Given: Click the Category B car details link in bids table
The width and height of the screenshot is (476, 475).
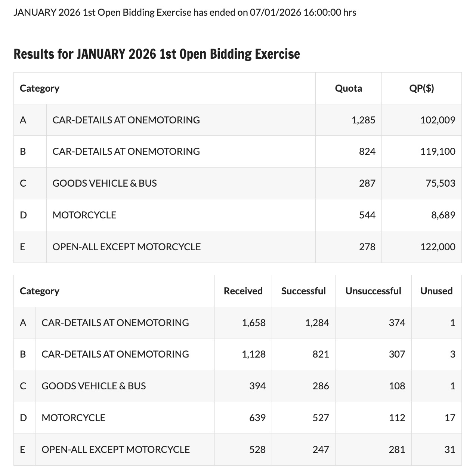Looking at the screenshot, I should click(115, 354).
